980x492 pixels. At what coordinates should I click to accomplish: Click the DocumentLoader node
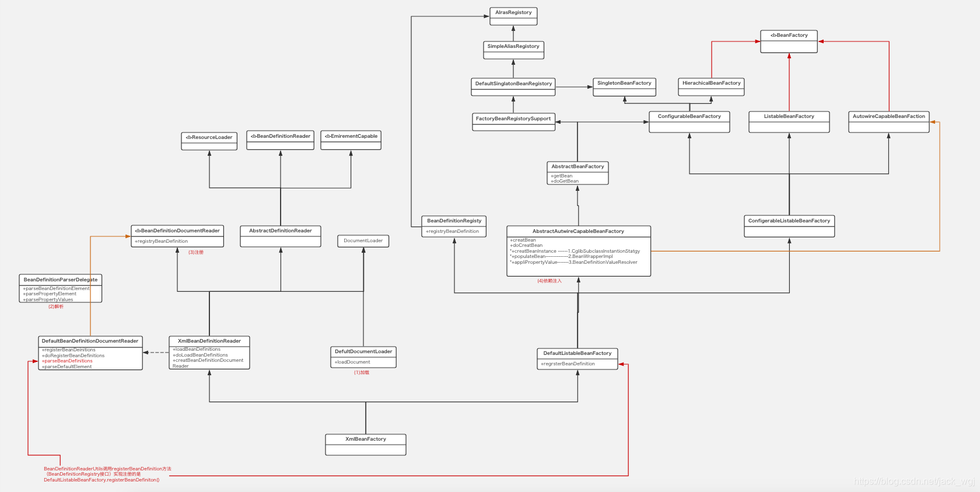click(x=363, y=241)
